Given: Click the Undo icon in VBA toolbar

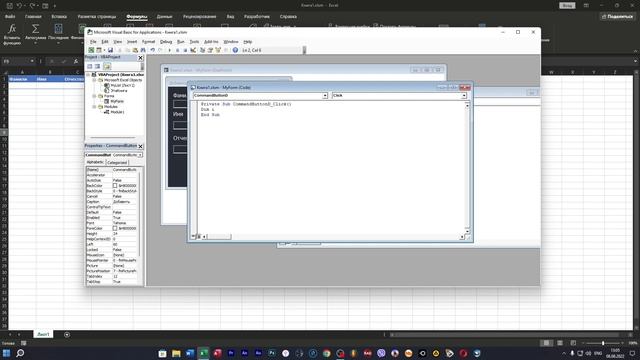Looking at the screenshot, I should [x=153, y=50].
